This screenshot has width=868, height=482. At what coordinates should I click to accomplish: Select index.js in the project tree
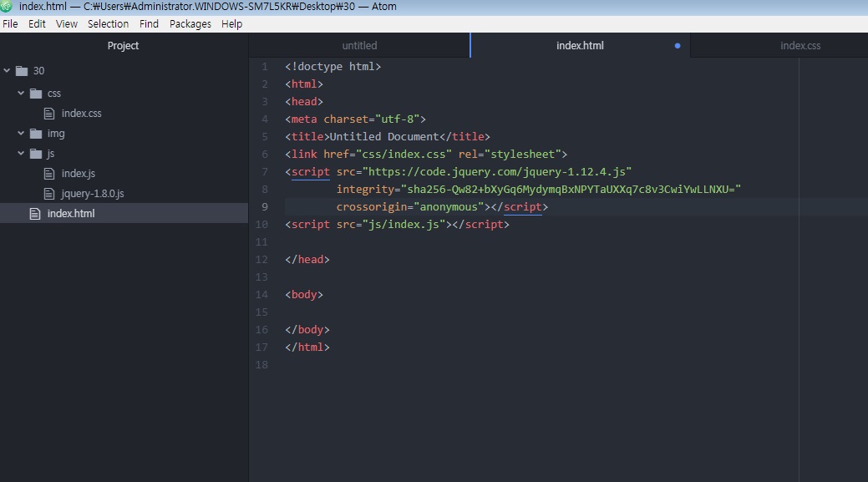(x=78, y=174)
